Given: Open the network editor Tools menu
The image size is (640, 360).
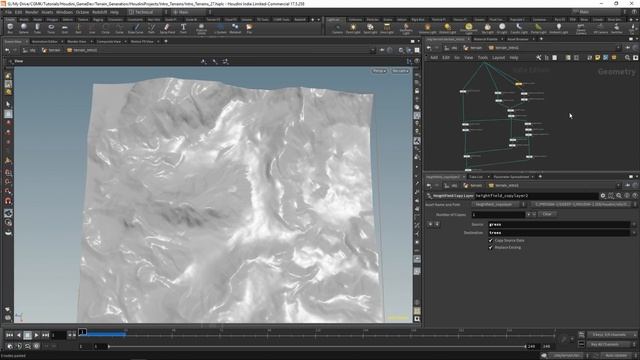Looking at the screenshot, I should pos(483,58).
